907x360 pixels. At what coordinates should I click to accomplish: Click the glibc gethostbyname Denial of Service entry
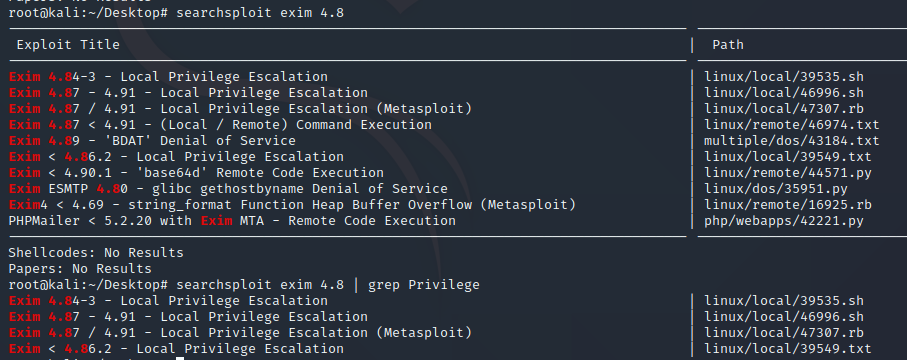228,189
